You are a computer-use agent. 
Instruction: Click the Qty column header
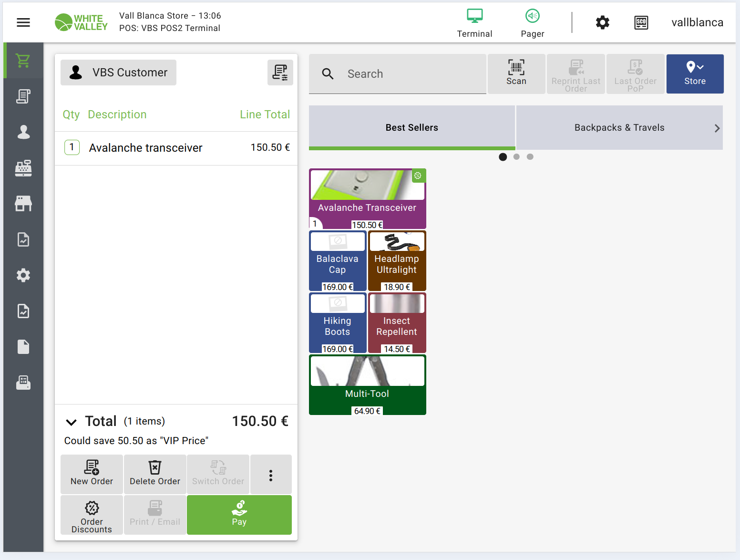coord(71,115)
